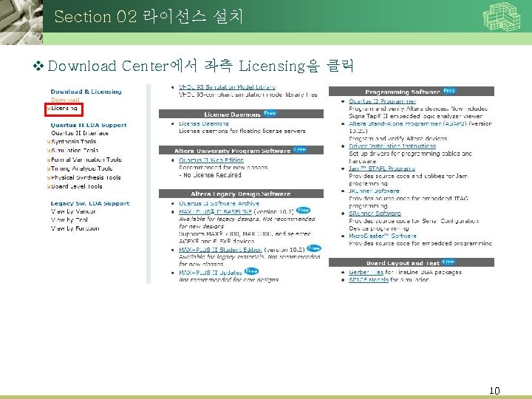
Task: Click Free badge on Programming Software header
Action: coord(449,91)
